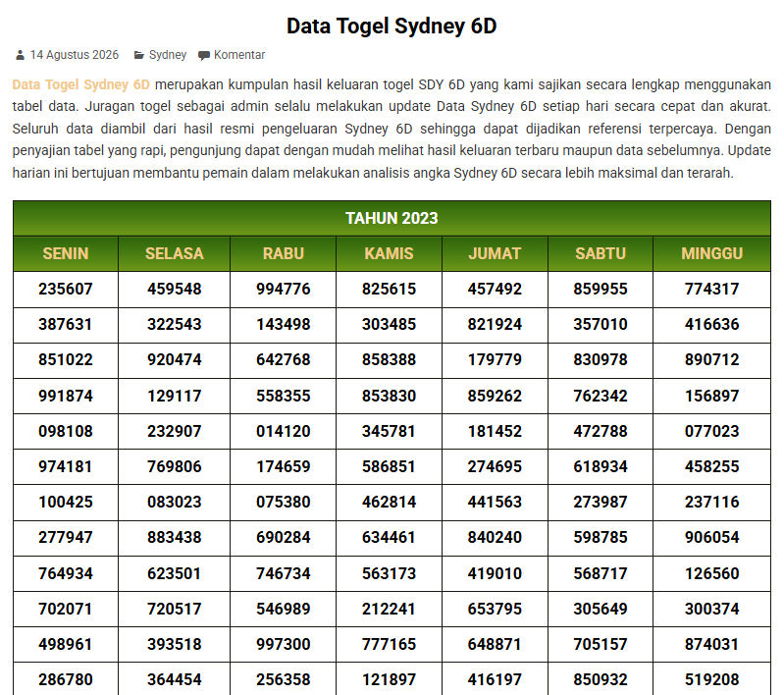This screenshot has width=784, height=695.
Task: Select cell 994776
Action: coord(283,290)
